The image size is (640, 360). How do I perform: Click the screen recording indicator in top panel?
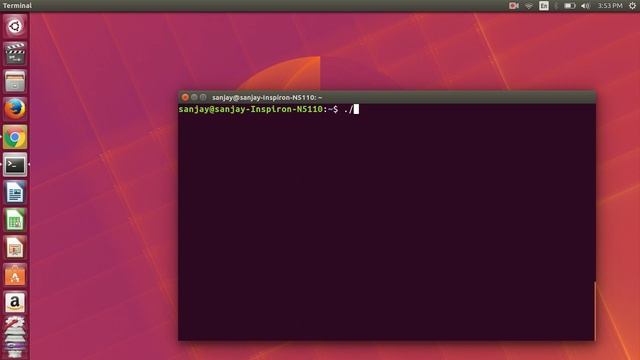(513, 6)
